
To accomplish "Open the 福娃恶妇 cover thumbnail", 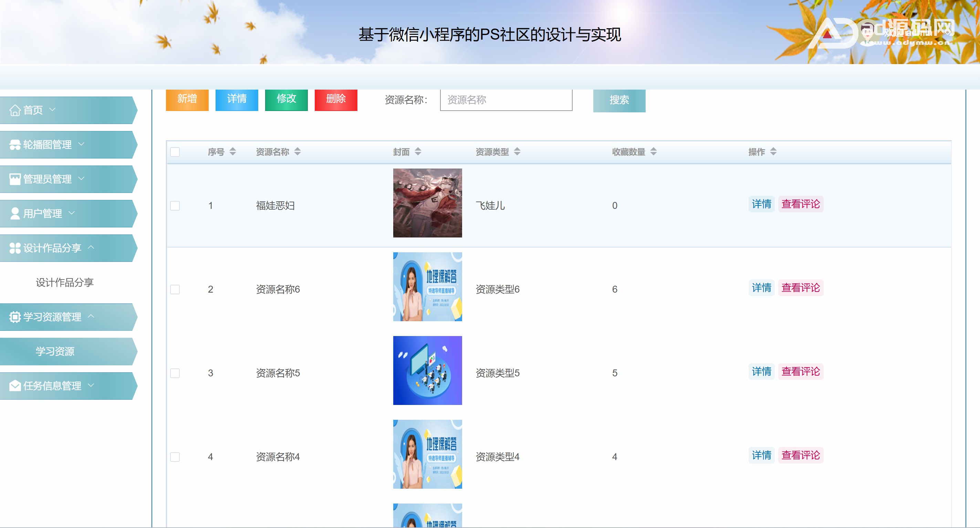I will (427, 203).
